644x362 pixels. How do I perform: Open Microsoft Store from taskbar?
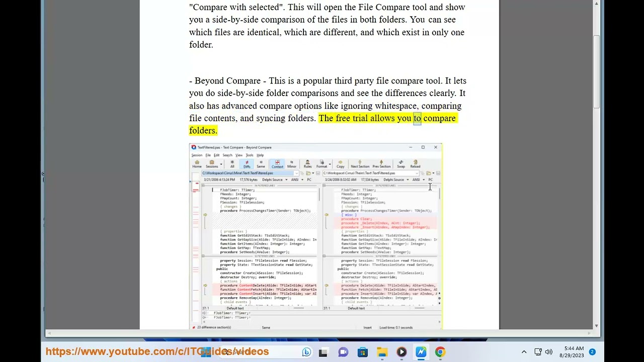point(363,352)
